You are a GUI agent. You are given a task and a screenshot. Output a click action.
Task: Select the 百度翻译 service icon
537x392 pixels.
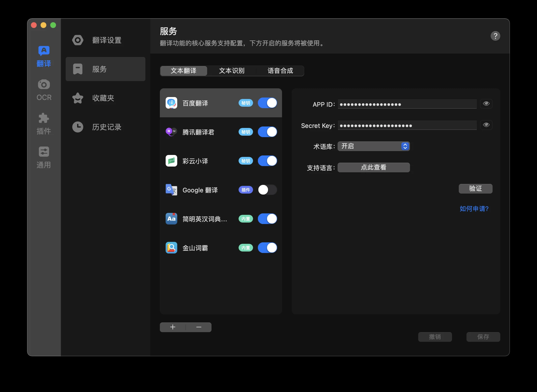tap(171, 103)
